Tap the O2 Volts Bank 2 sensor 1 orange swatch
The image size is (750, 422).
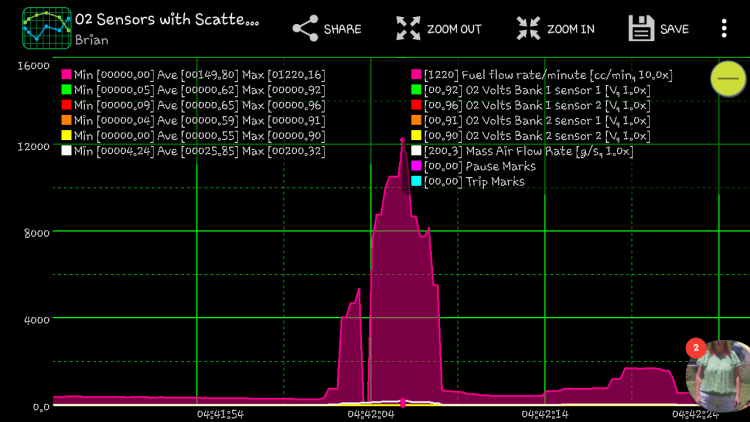point(416,120)
